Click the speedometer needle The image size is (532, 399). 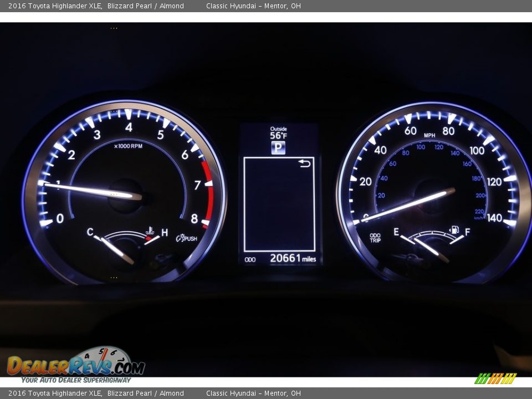click(407, 205)
